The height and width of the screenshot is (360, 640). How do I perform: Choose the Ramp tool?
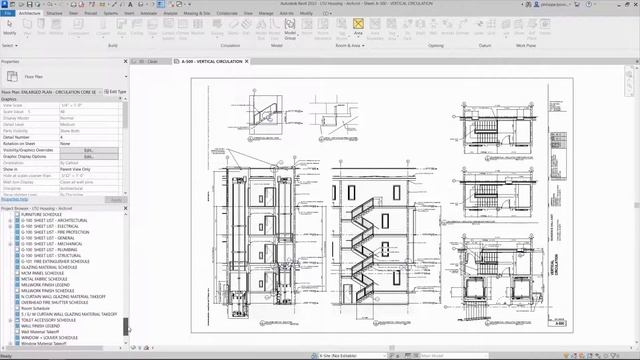point(233,27)
